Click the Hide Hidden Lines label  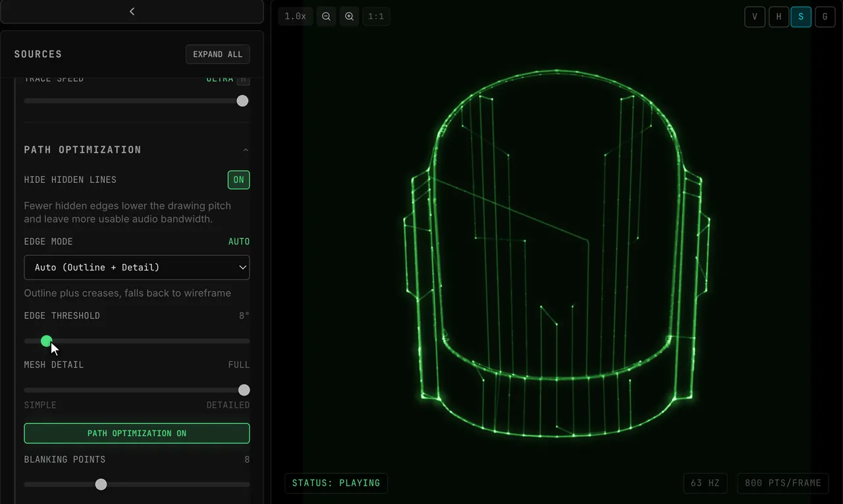coord(70,180)
